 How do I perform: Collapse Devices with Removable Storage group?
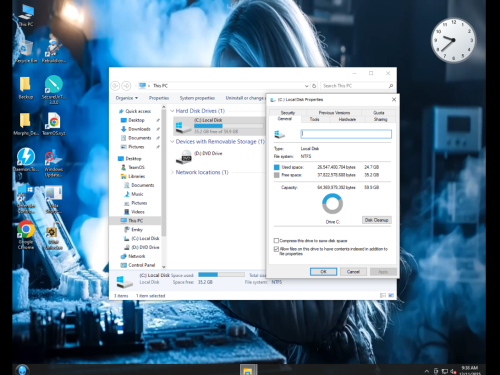pyautogui.click(x=172, y=142)
